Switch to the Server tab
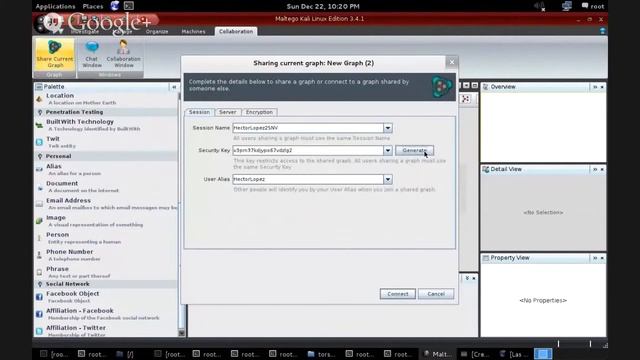 [227, 112]
